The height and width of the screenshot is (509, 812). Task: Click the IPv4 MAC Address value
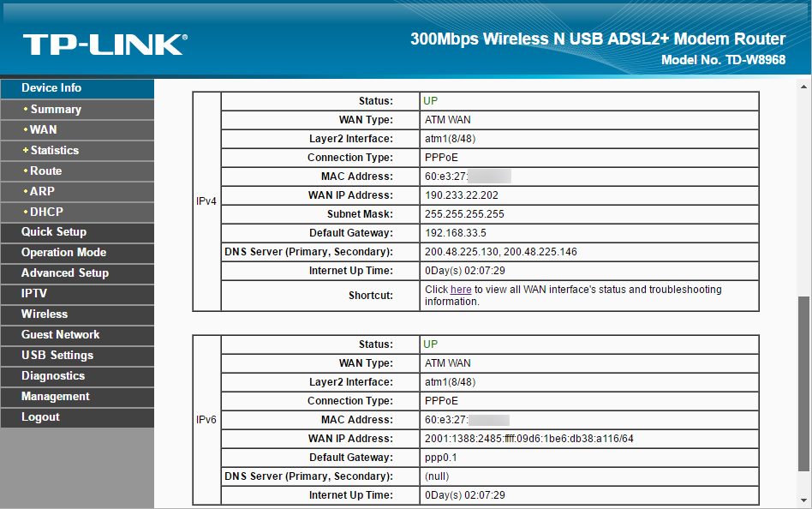pos(468,177)
